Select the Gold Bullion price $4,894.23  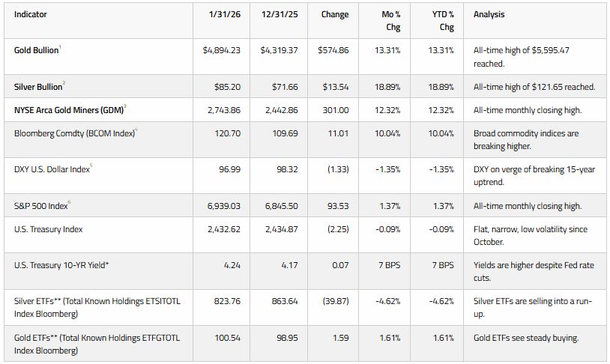coord(221,50)
